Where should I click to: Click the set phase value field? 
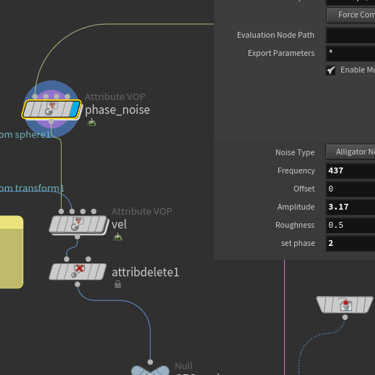350,243
